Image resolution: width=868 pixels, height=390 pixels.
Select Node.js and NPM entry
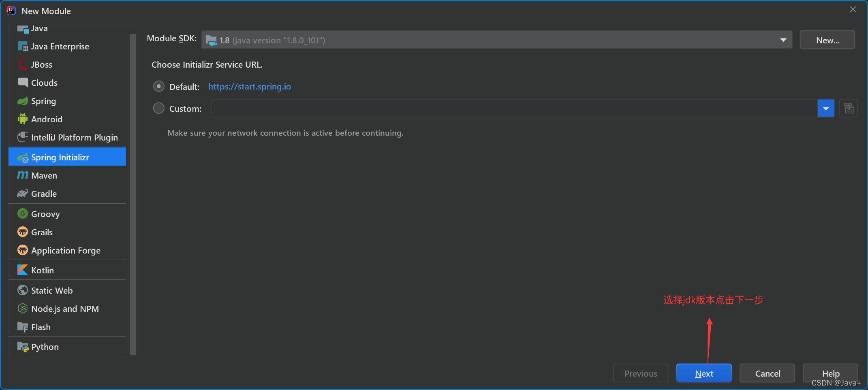(x=67, y=309)
